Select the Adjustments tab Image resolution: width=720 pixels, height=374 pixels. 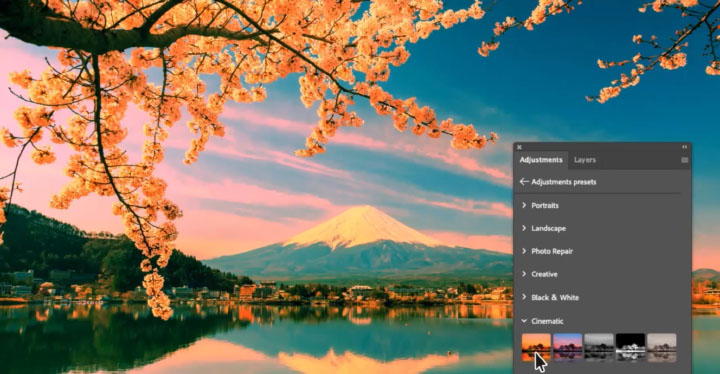[x=541, y=160]
